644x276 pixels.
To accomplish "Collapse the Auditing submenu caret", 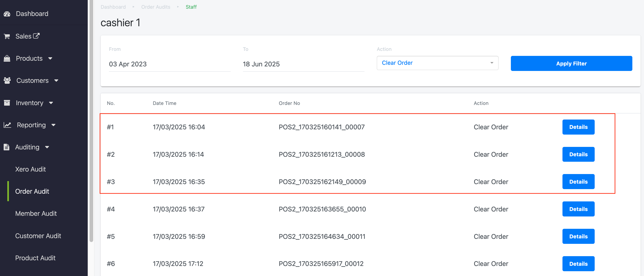I will click(x=47, y=147).
